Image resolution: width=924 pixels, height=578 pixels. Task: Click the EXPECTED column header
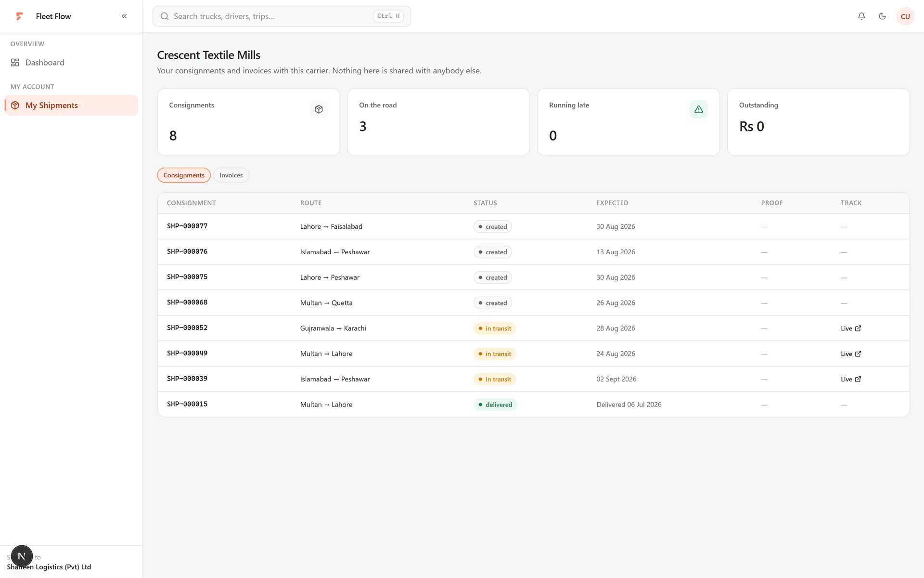pyautogui.click(x=612, y=203)
